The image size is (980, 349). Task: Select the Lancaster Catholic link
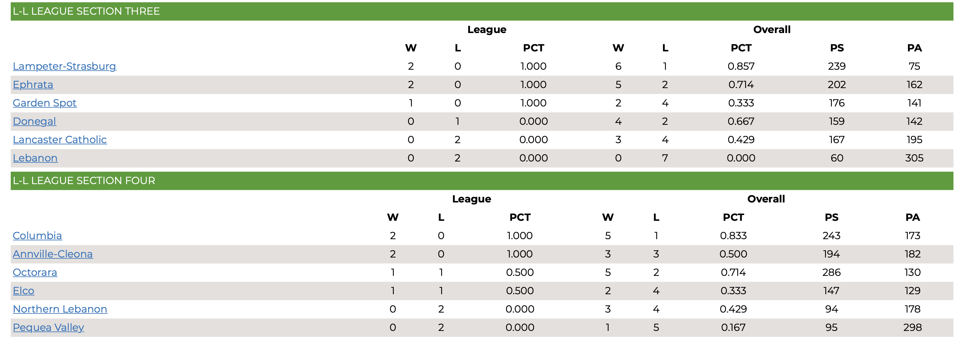click(60, 139)
